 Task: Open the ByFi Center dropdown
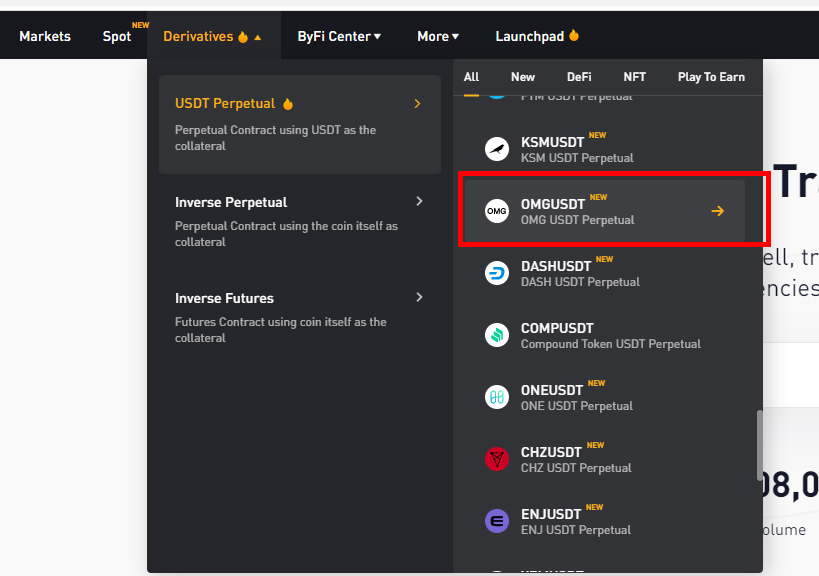coord(339,37)
